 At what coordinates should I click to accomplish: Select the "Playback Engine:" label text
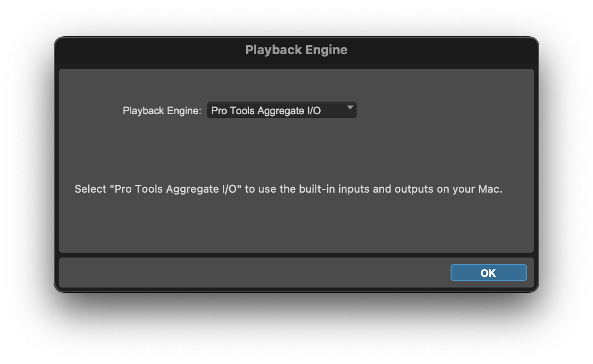point(162,111)
